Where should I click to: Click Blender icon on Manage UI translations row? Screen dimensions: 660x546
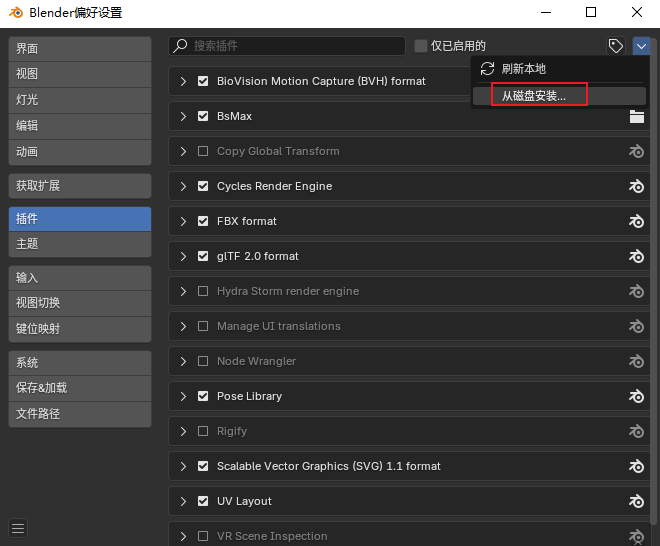[x=636, y=326]
